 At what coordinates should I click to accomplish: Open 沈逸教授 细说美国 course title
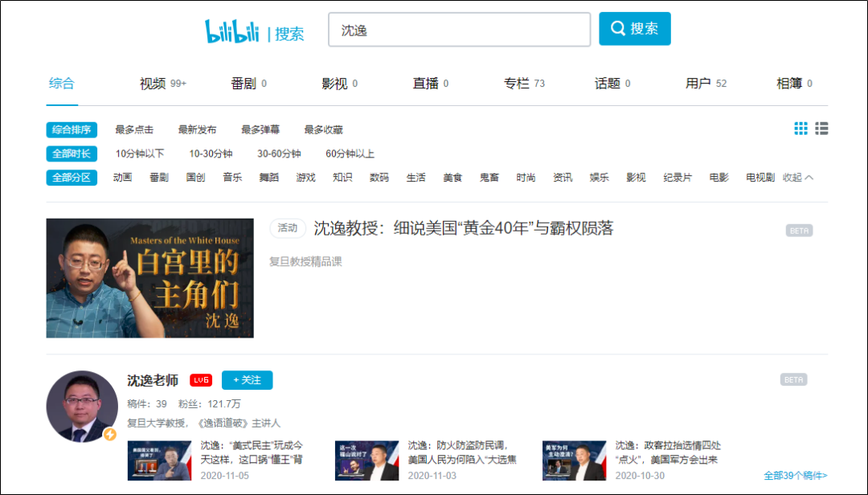tap(464, 228)
